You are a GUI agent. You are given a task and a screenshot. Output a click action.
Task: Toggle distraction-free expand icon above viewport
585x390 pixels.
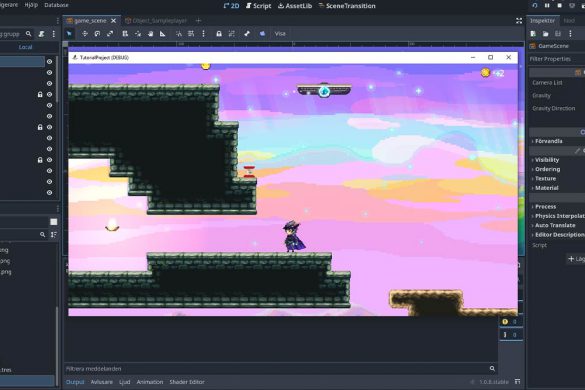519,21
